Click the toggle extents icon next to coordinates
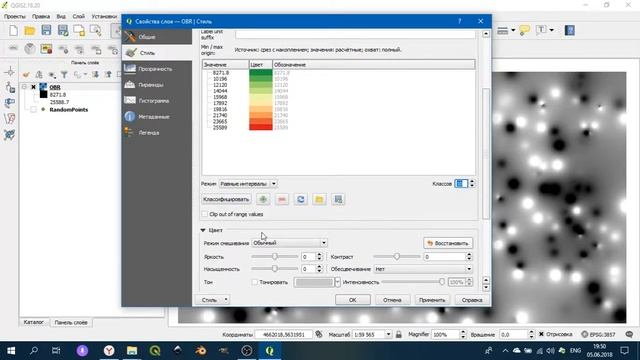 pyautogui.click(x=319, y=334)
